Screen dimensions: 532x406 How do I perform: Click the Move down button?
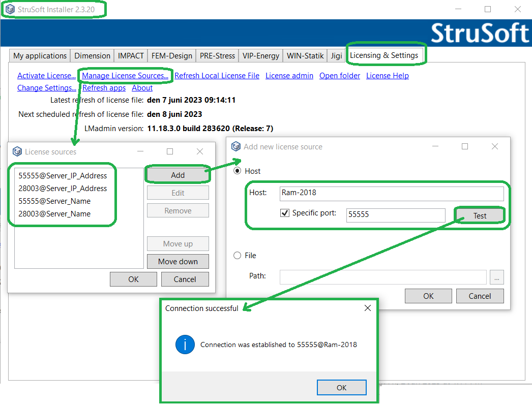178,261
